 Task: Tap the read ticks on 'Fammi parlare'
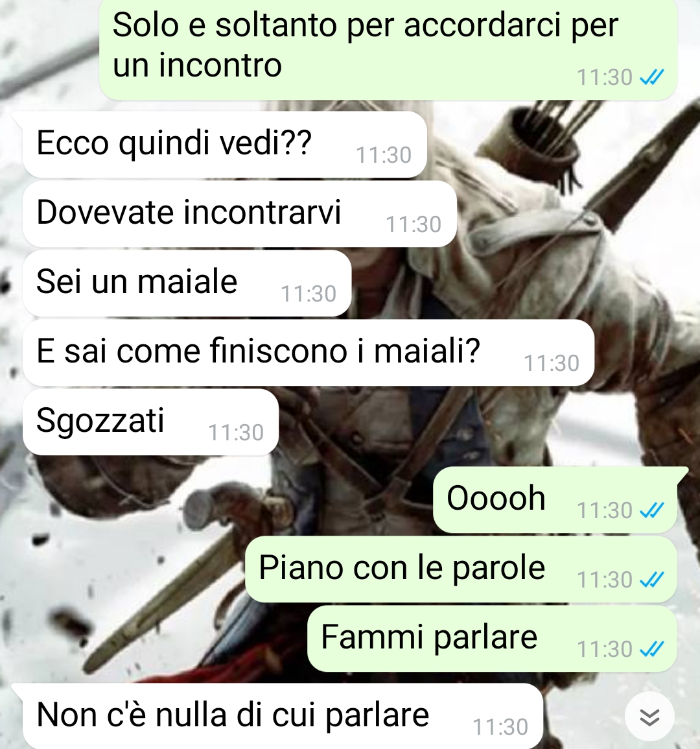tap(651, 648)
